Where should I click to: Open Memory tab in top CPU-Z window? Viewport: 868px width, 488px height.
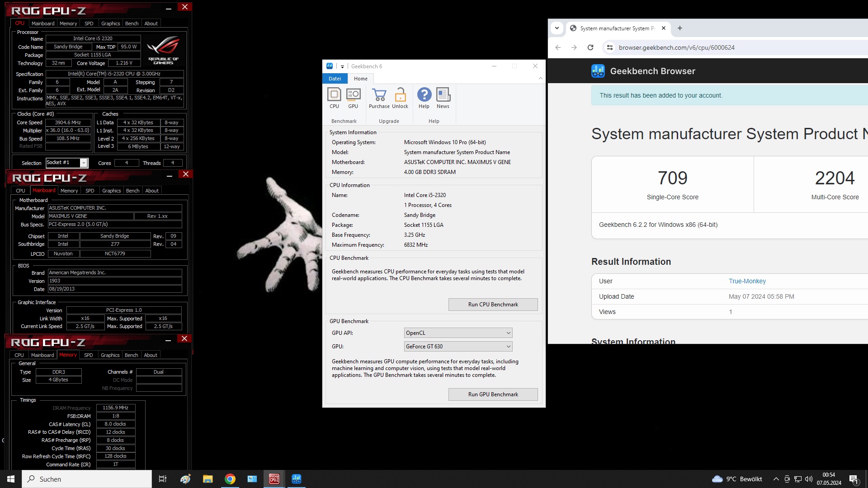(x=68, y=23)
